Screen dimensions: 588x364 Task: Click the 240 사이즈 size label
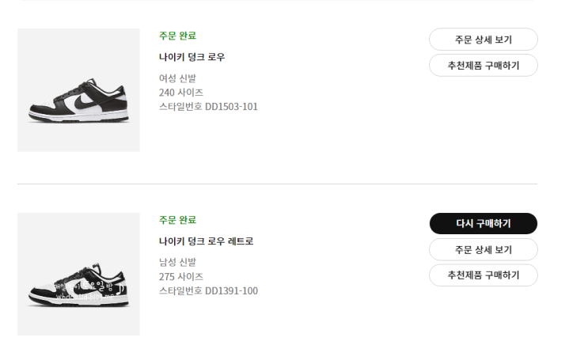[181, 92]
